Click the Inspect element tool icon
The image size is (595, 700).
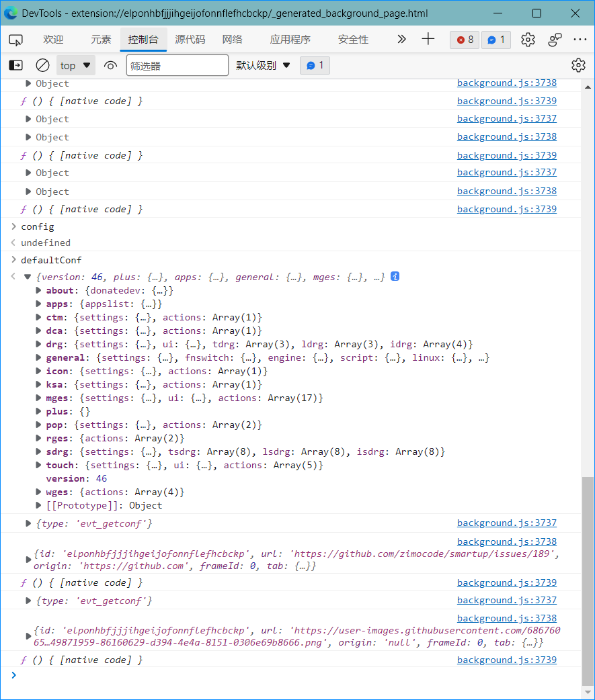coord(15,40)
